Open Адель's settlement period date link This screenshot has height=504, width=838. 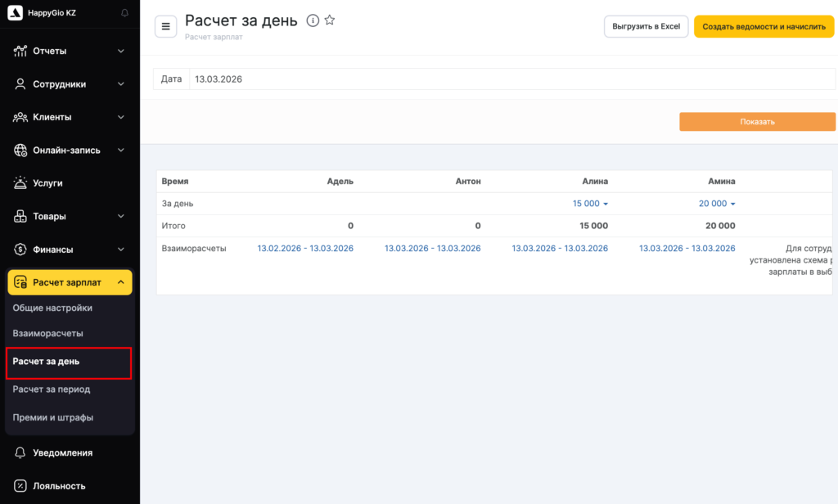click(x=305, y=248)
